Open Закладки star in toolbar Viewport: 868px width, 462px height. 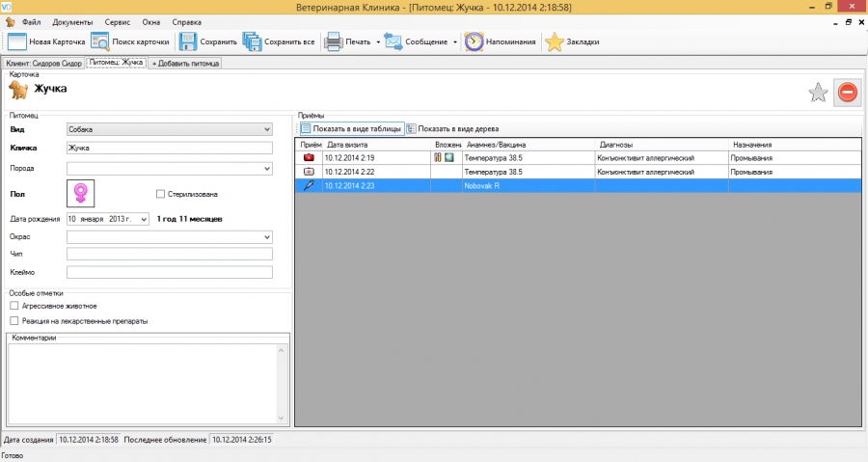tap(555, 42)
